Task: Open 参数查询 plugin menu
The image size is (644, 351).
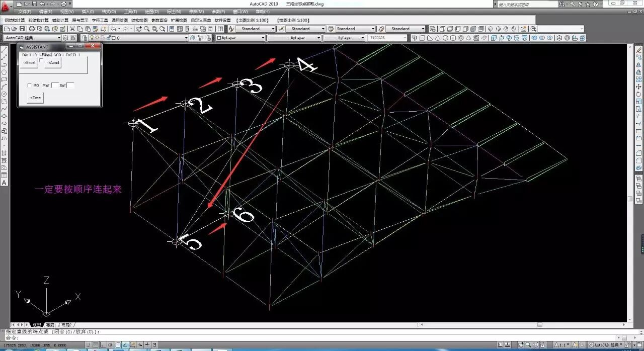Action: tap(159, 20)
